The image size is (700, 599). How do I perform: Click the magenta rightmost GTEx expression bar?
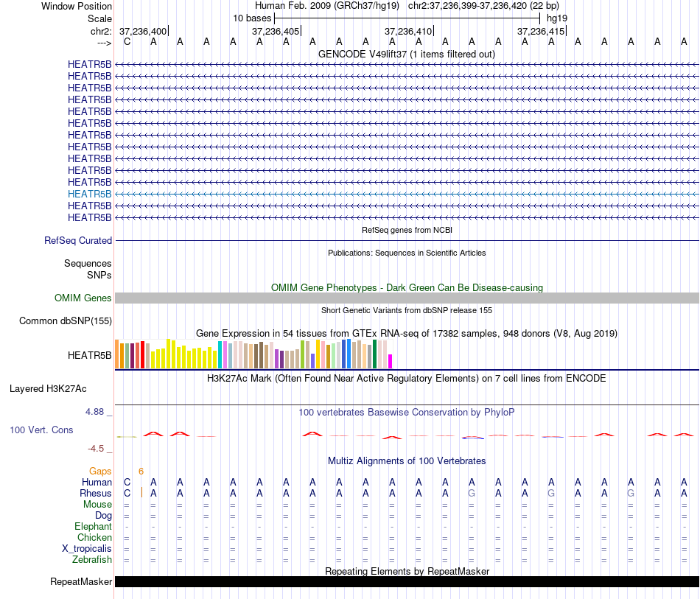391,361
